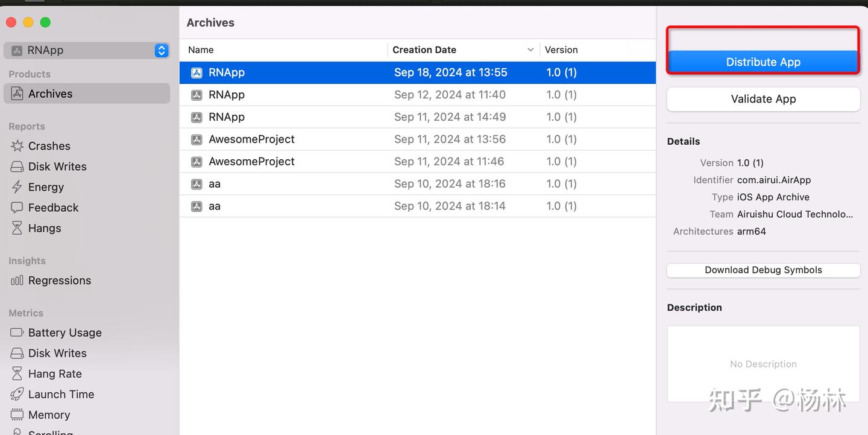Click the Battery Usage icon
Image resolution: width=868 pixels, height=435 pixels.
pos(17,332)
